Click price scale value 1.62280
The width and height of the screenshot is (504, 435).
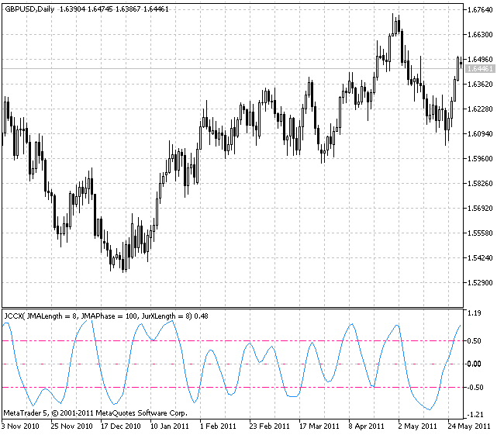coord(480,109)
